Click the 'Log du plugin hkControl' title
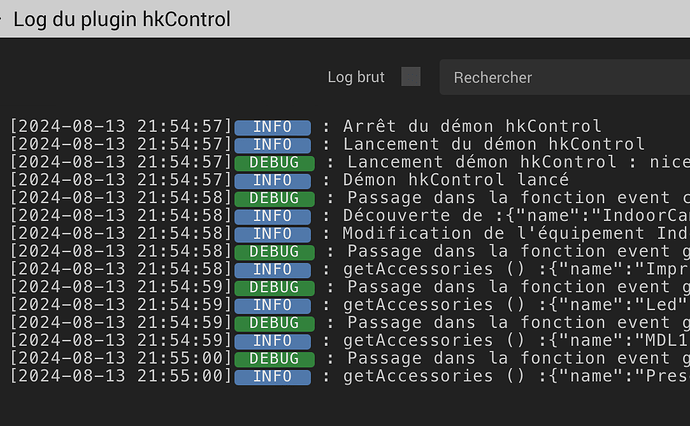This screenshot has width=690, height=426. [x=122, y=19]
